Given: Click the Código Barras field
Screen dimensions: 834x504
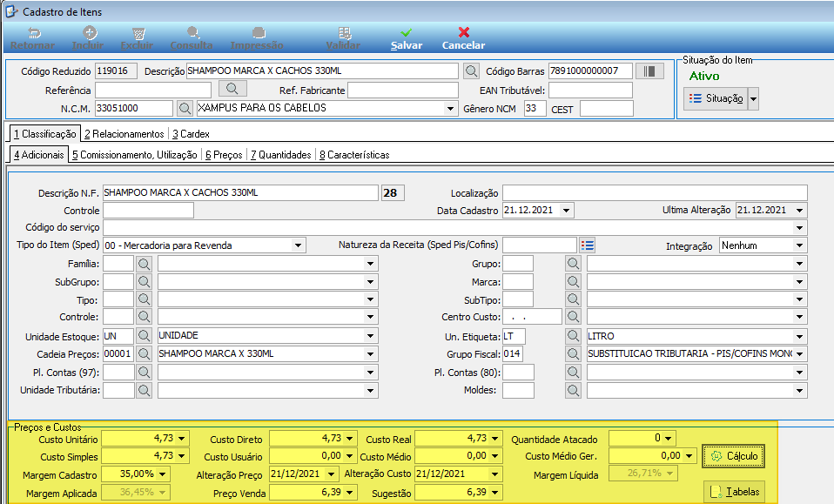Looking at the screenshot, I should [590, 71].
